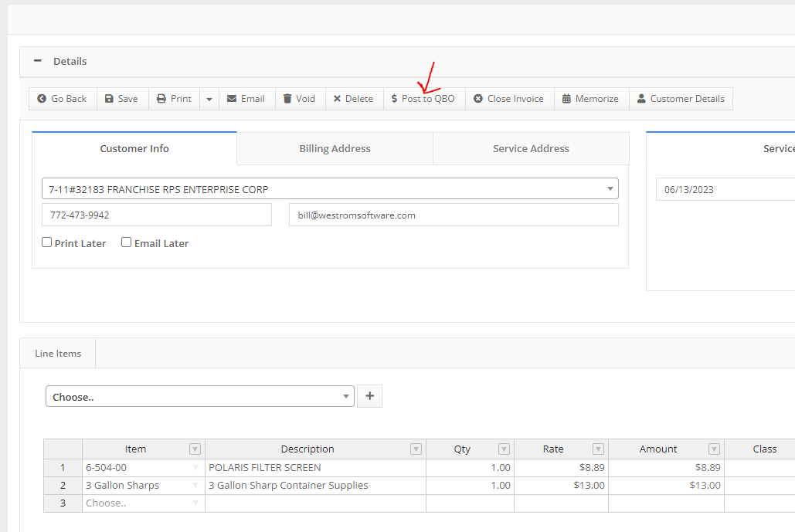The height and width of the screenshot is (532, 795).
Task: Open the Choose.. line item dropdown
Action: coord(200,396)
